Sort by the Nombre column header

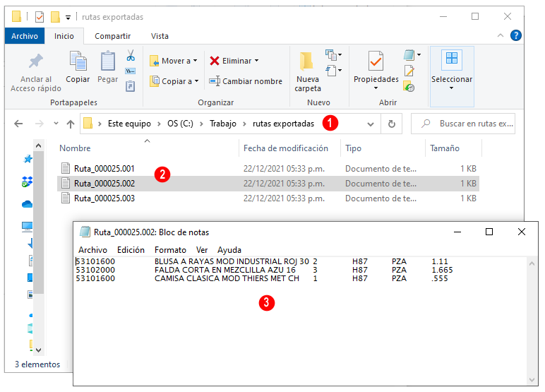(x=75, y=148)
